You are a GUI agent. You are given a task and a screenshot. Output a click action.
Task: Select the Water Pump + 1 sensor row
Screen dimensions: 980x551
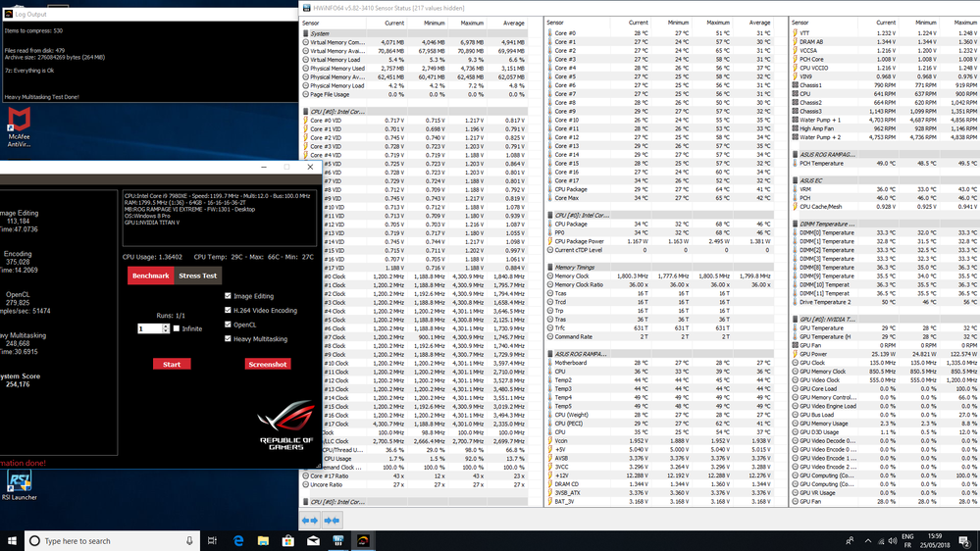pyautogui.click(x=885, y=120)
